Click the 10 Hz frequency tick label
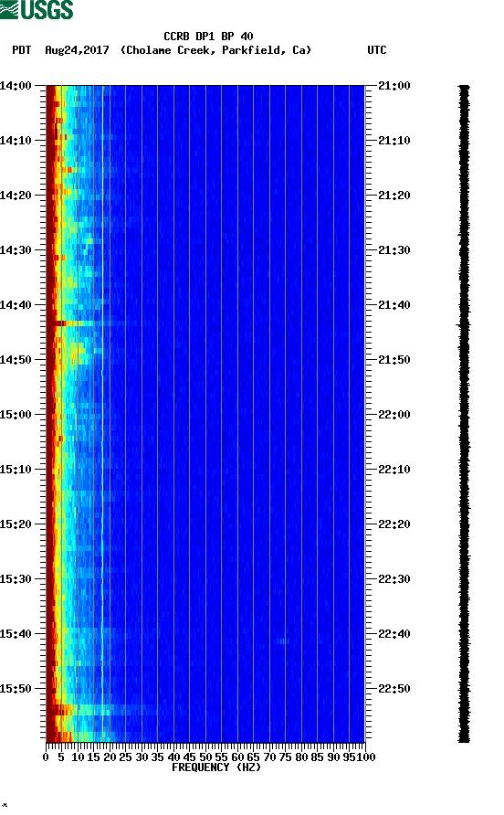The image size is (504, 815). (x=78, y=757)
